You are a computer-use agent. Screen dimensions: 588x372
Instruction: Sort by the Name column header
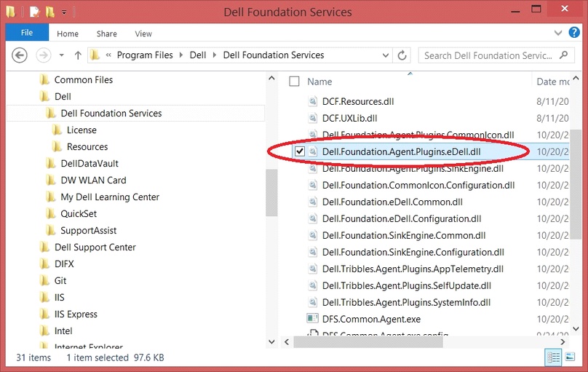pyautogui.click(x=320, y=82)
